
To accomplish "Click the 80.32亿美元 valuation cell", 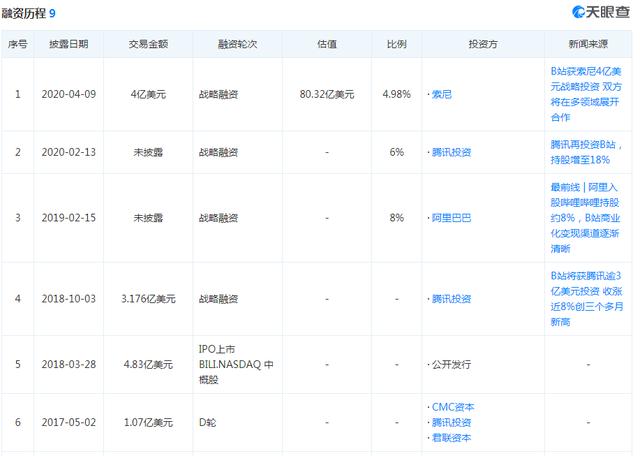I will coord(327,95).
